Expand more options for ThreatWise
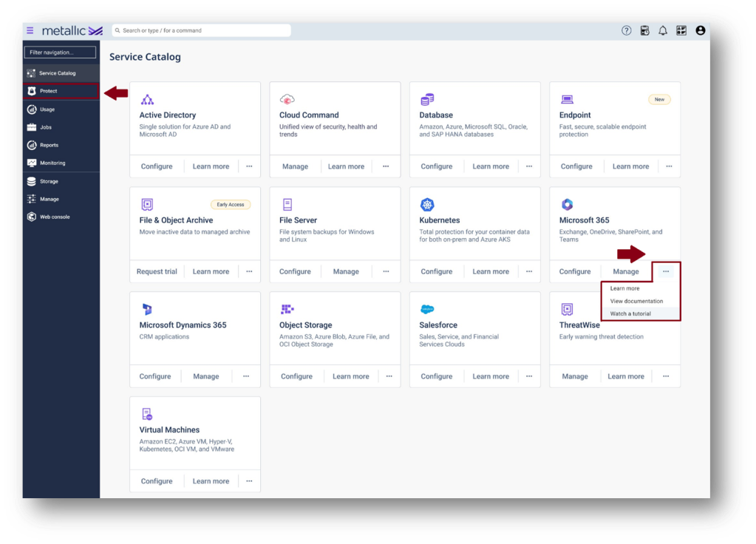756x544 pixels. pos(666,376)
